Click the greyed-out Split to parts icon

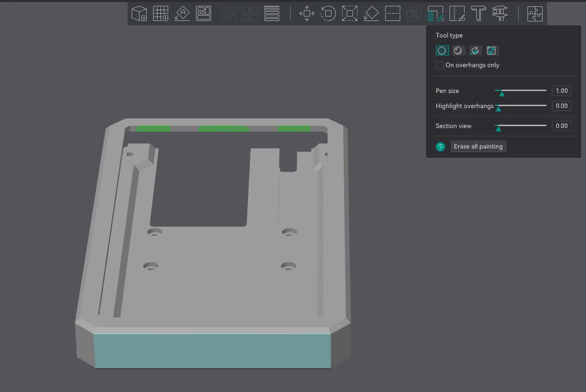[250, 13]
